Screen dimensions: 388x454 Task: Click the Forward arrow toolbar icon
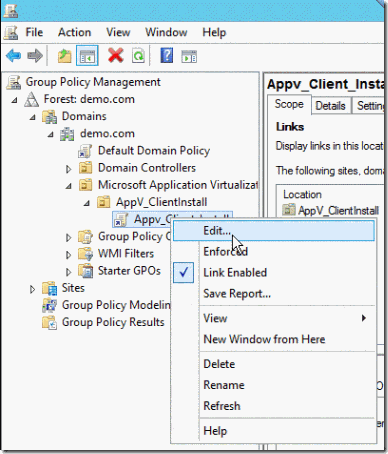(x=35, y=55)
